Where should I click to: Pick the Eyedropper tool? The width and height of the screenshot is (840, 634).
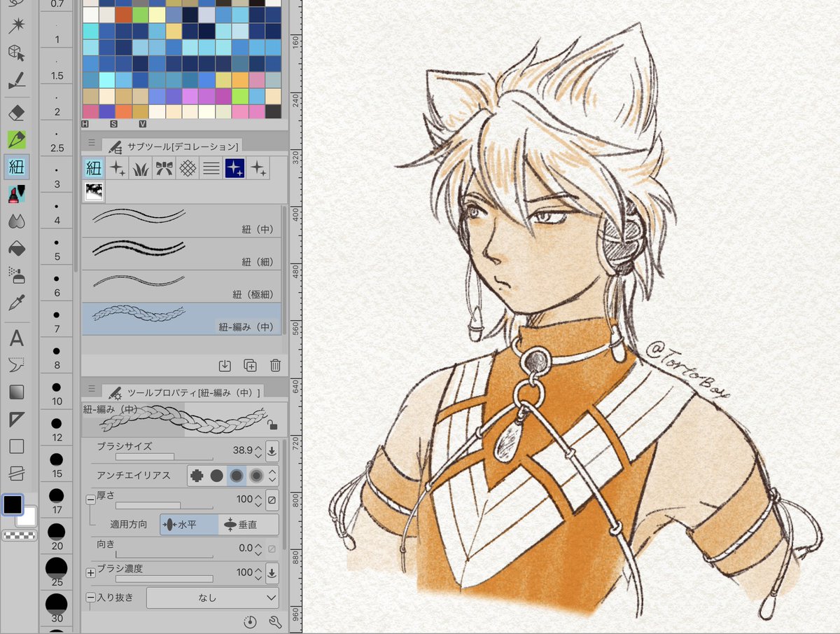17,303
